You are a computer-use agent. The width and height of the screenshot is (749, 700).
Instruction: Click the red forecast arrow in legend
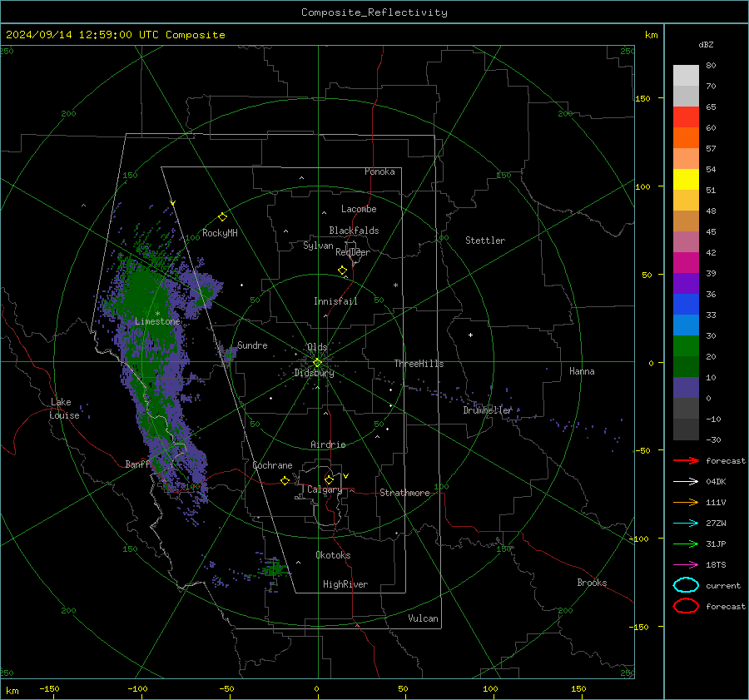(686, 460)
